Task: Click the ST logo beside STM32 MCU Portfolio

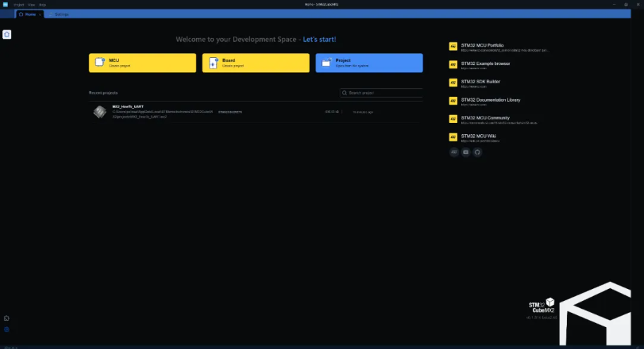Action: click(x=453, y=47)
